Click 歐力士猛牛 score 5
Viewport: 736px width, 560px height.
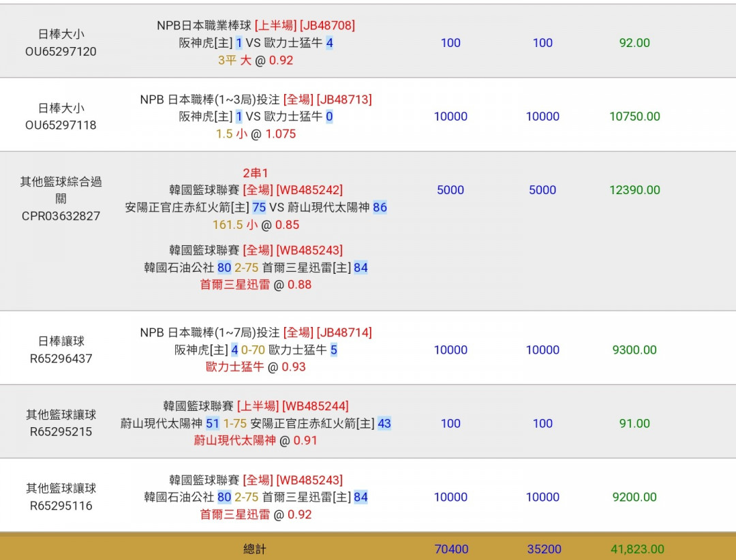pyautogui.click(x=334, y=349)
